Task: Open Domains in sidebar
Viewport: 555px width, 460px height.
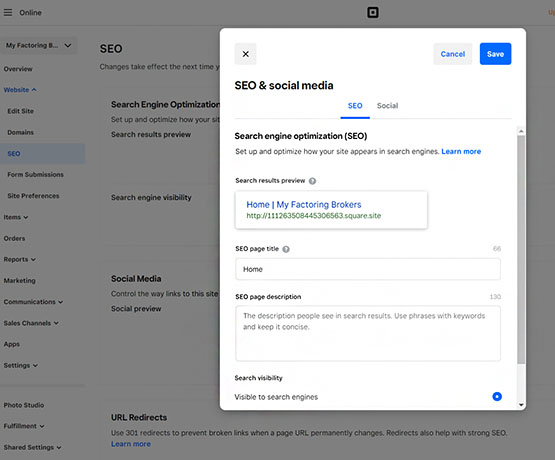Action: click(x=21, y=132)
